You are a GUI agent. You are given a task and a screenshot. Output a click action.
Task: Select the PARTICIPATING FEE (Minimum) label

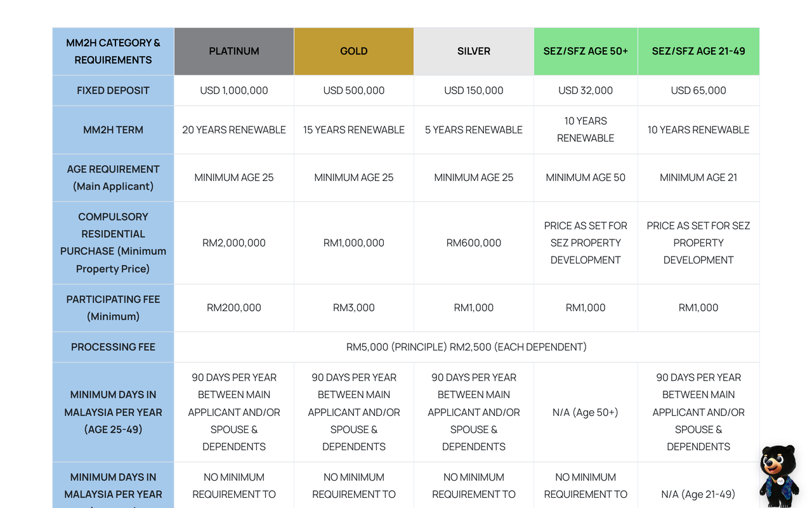114,308
